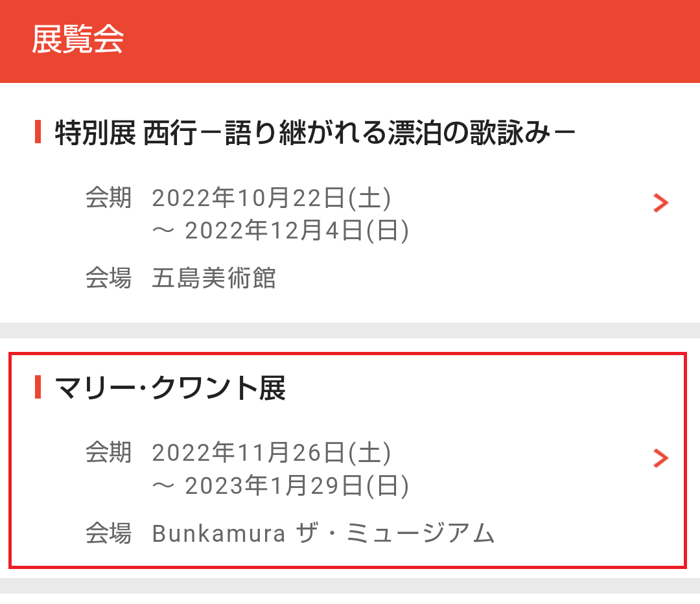
Task: Tap the マリー・クワント展 chevron arrow
Action: pyautogui.click(x=660, y=459)
